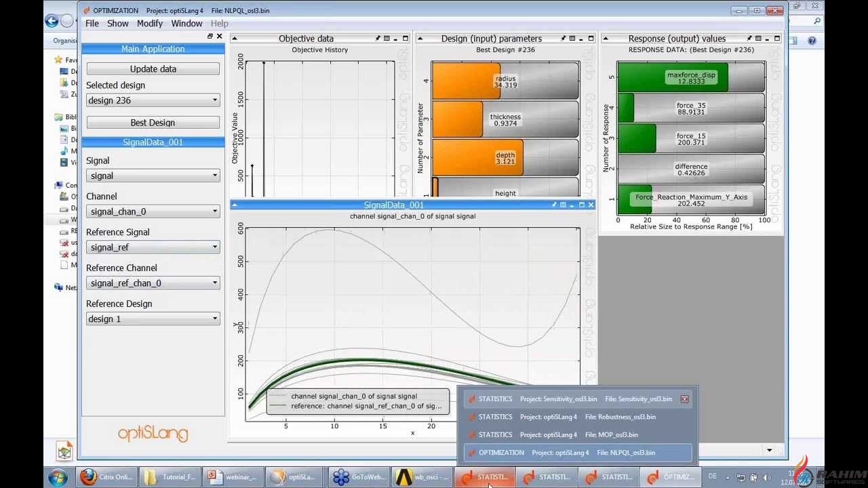Open layout icon in Design parameters panel header

(x=572, y=39)
